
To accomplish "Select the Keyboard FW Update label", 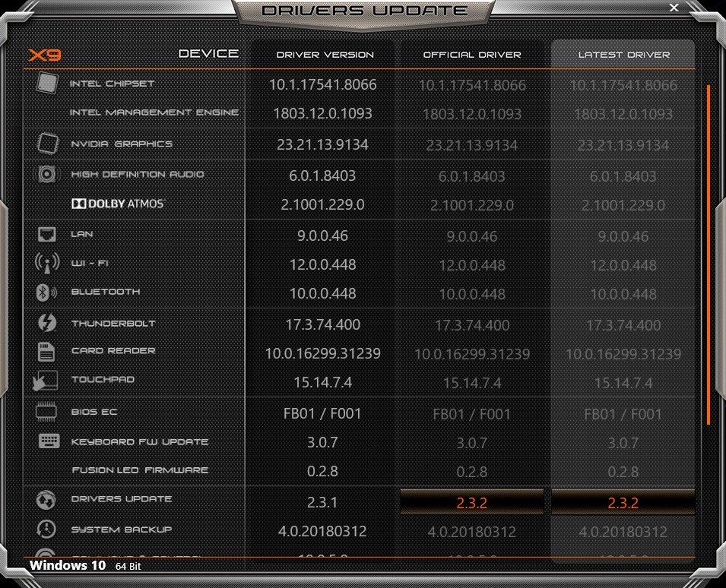I will pos(140,442).
